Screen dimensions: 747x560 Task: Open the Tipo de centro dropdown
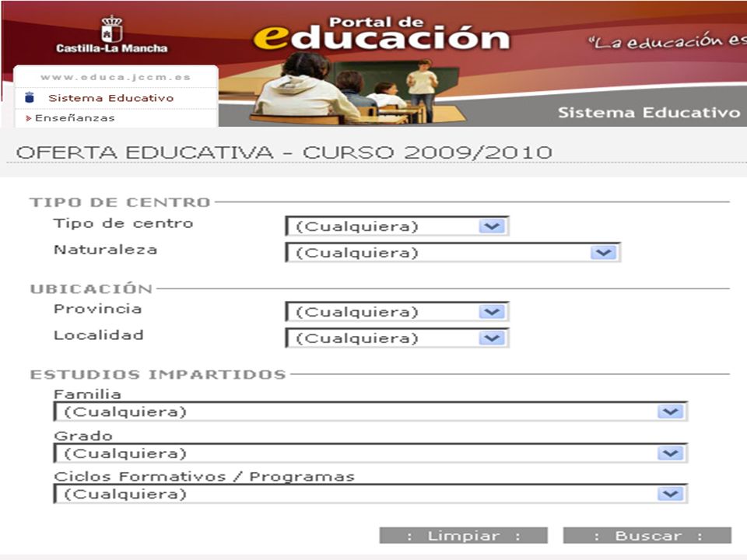click(398, 226)
